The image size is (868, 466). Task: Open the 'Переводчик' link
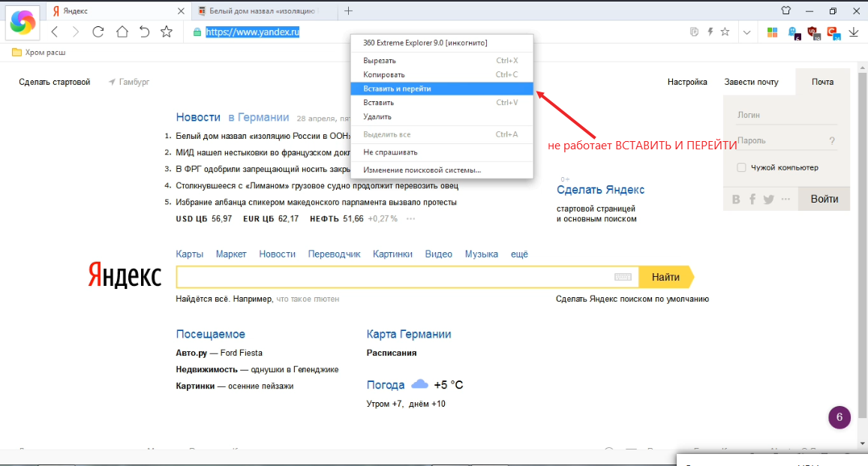pyautogui.click(x=334, y=254)
